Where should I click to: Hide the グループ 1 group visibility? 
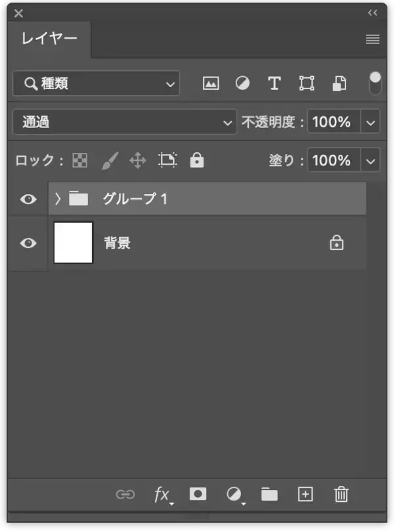coord(28,199)
